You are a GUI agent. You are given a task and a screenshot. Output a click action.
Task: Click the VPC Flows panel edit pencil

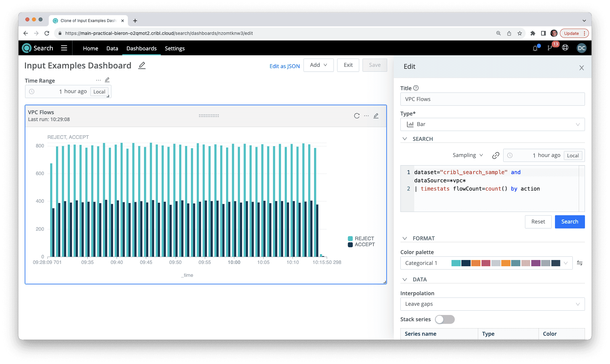click(376, 116)
